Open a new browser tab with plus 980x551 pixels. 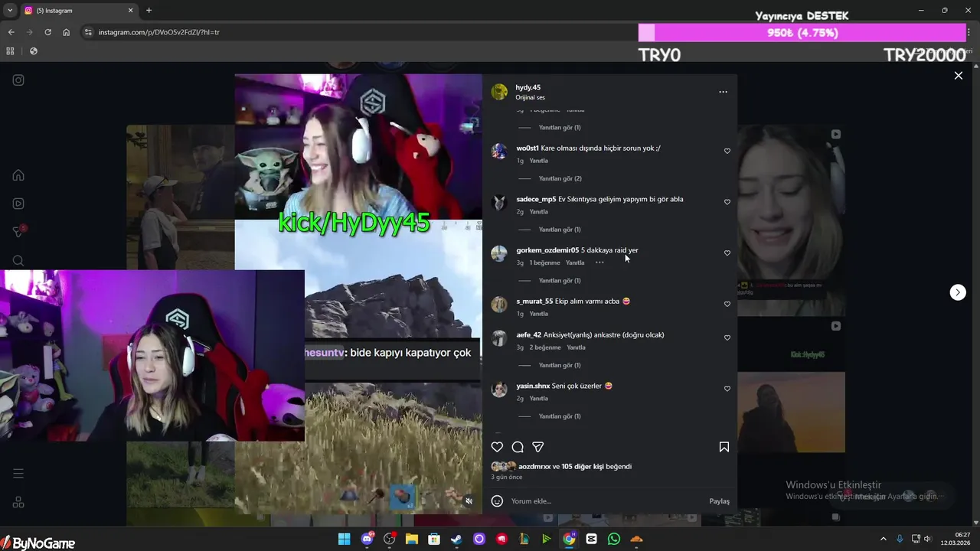click(149, 11)
